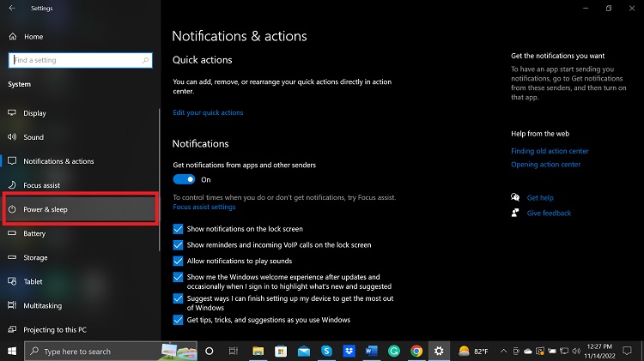
Task: Open Power & sleep settings
Action: tap(47, 209)
